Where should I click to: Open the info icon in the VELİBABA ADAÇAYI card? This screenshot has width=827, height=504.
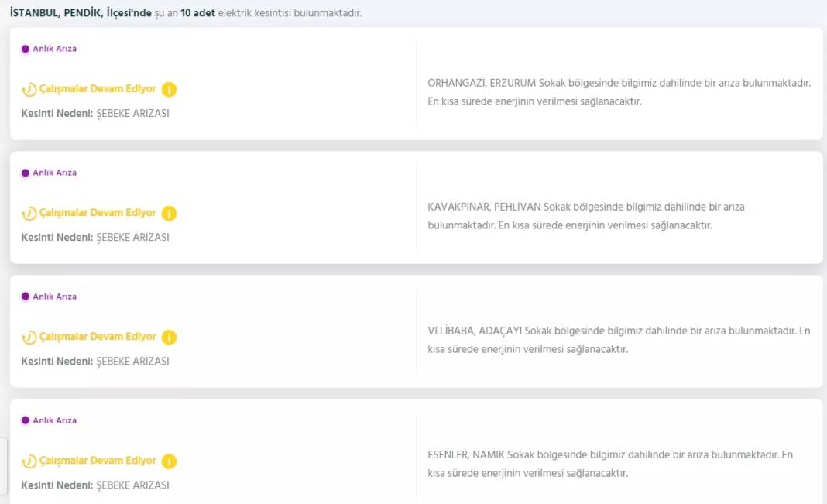point(169,336)
